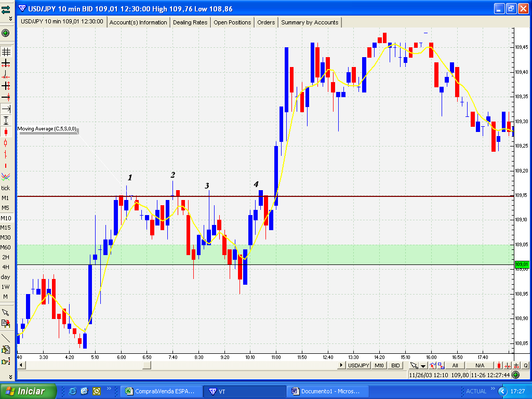Click the swap arrows icon in left toolbar
This screenshot has height=399, width=532.
click(x=6, y=10)
